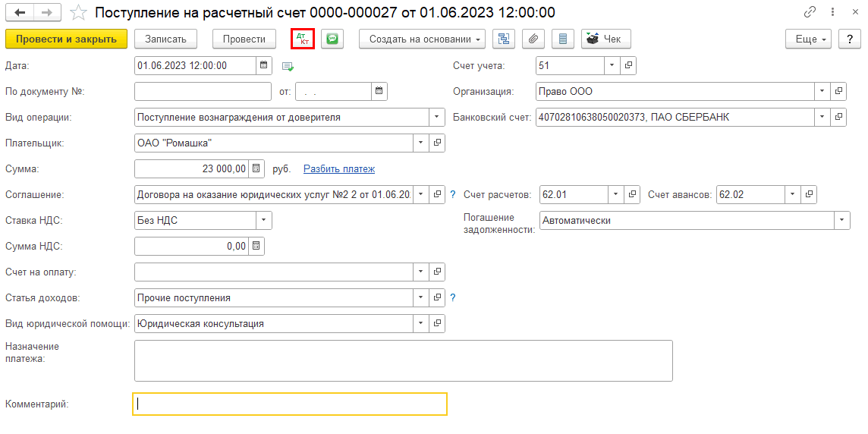Click the Разбить платеж link

point(338,169)
